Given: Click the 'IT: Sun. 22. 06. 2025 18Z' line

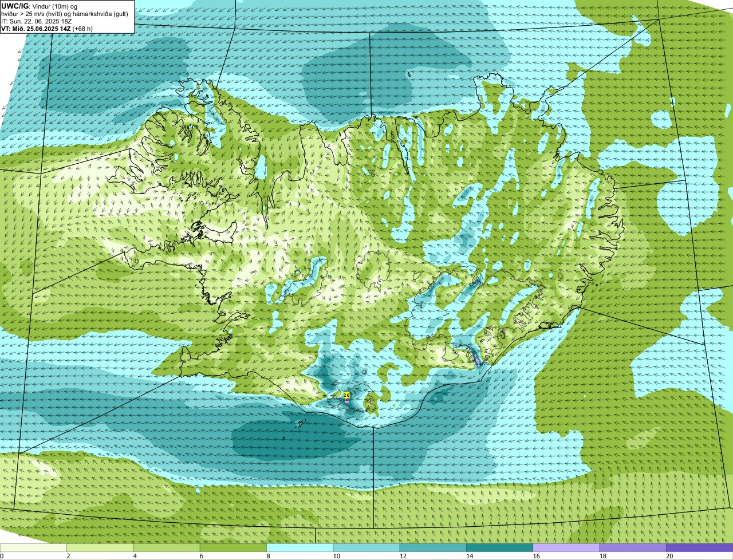Looking at the screenshot, I should tap(37, 21).
